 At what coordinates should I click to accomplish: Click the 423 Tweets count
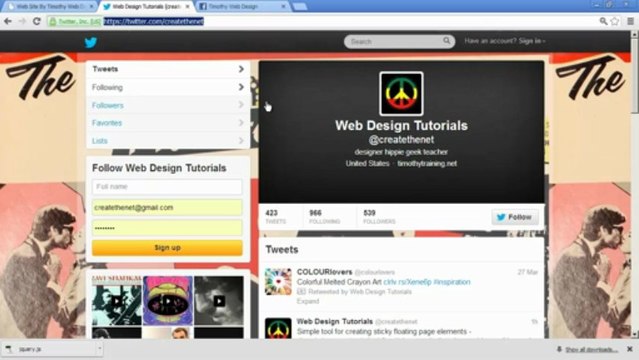[275, 216]
